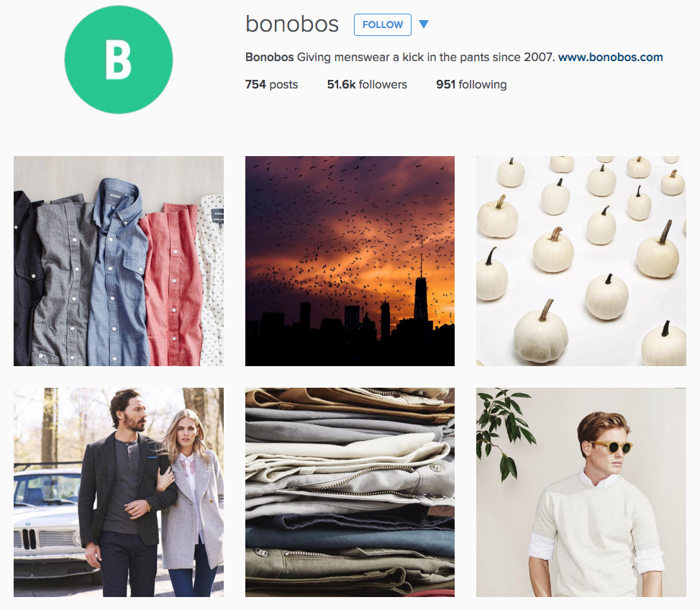
Task: Click the yellow-framed sunglasses on the model
Action: click(x=611, y=446)
